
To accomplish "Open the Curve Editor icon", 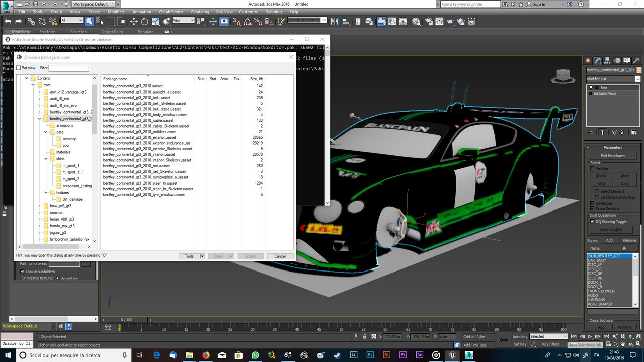I will point(392,21).
